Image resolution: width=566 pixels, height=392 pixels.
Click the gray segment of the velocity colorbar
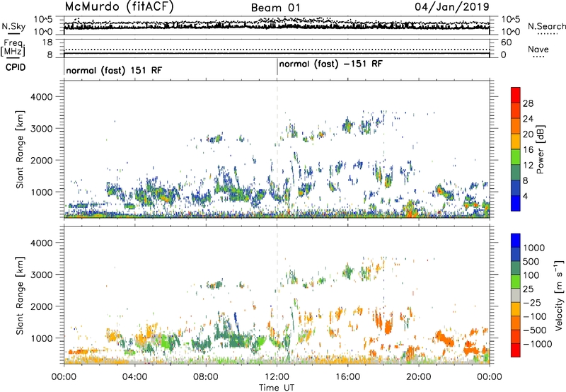(516, 295)
